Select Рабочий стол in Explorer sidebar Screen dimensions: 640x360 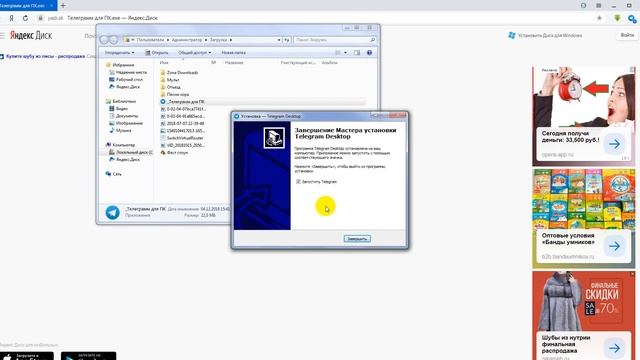125,80
